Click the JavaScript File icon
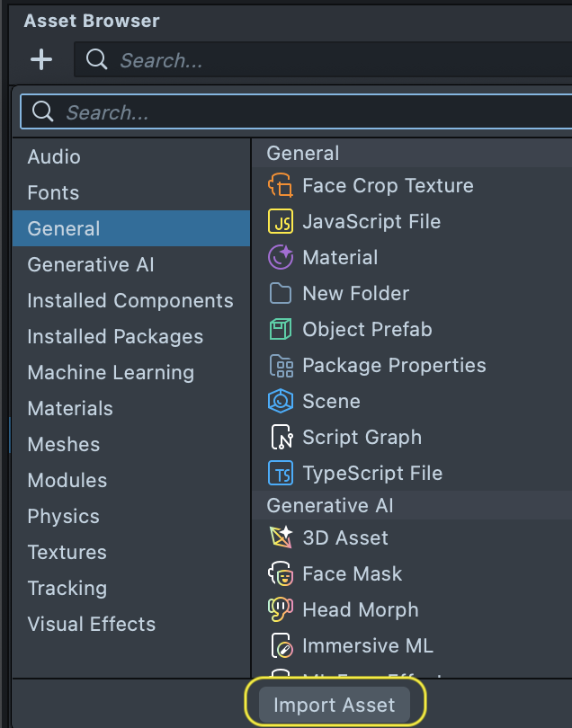The image size is (572, 728). pyautogui.click(x=281, y=222)
